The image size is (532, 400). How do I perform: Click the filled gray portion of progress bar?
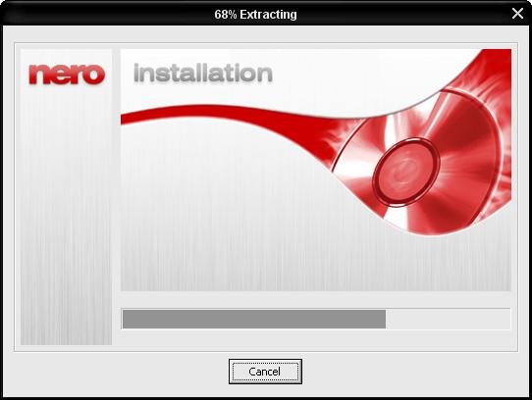(x=254, y=319)
